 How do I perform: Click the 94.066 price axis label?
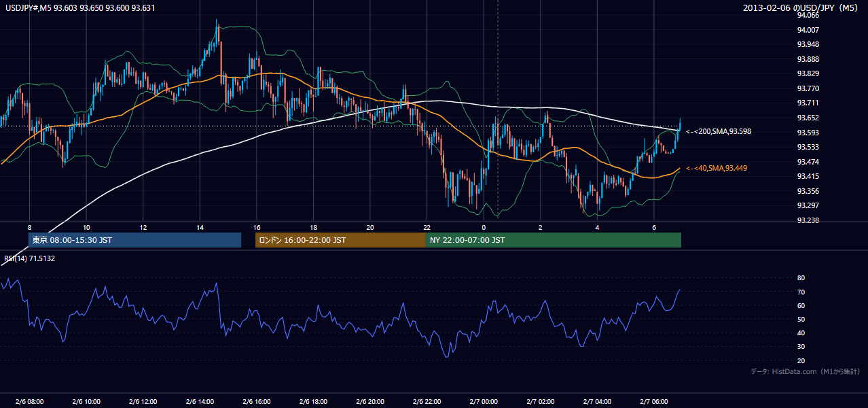(x=808, y=15)
